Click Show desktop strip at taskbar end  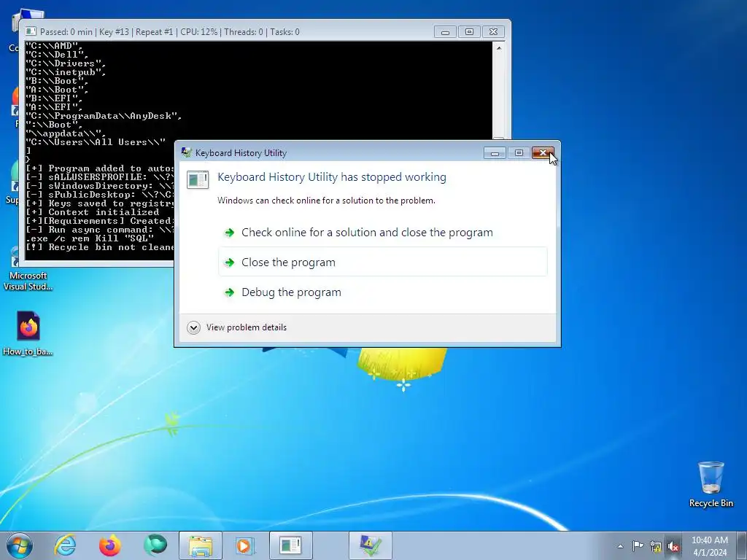[x=742, y=545]
